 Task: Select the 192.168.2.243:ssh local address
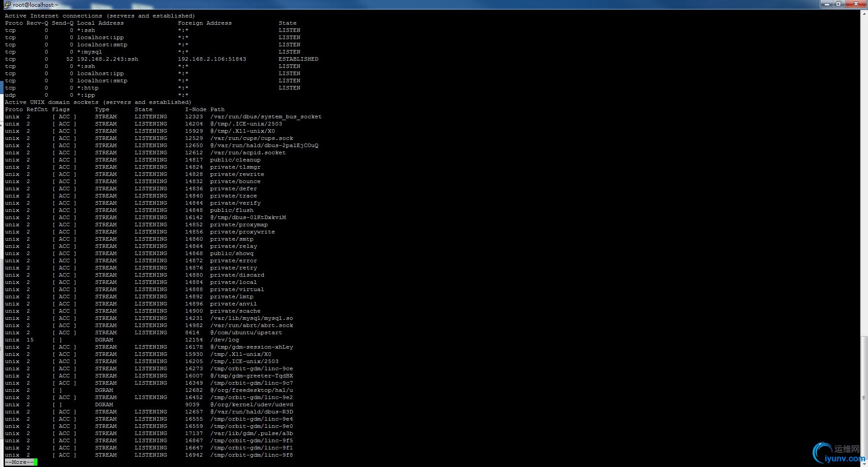tap(108, 59)
